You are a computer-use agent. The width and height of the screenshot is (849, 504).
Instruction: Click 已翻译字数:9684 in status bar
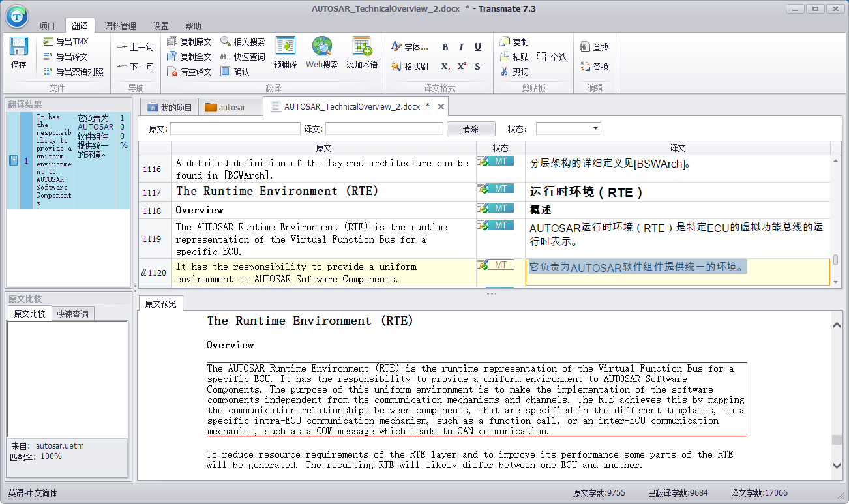click(678, 494)
